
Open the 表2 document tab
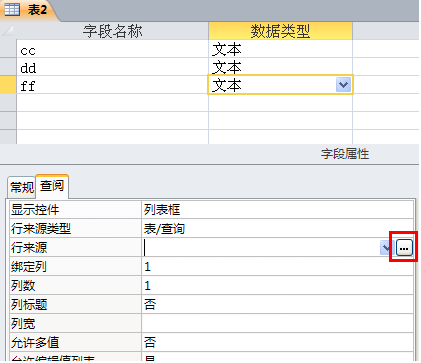coord(28,10)
